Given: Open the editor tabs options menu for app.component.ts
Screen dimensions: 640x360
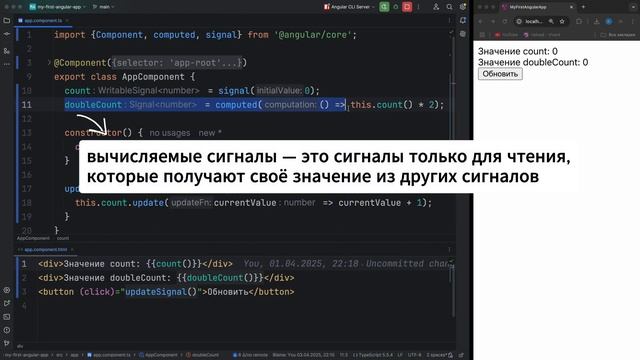Looking at the screenshot, I should click(450, 20).
